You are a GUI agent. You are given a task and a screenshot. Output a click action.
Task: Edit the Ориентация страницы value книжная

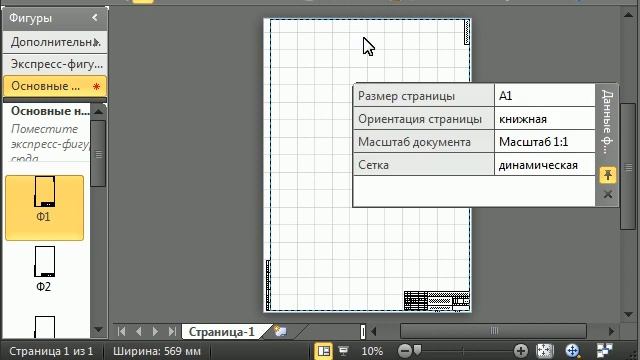pos(544,119)
